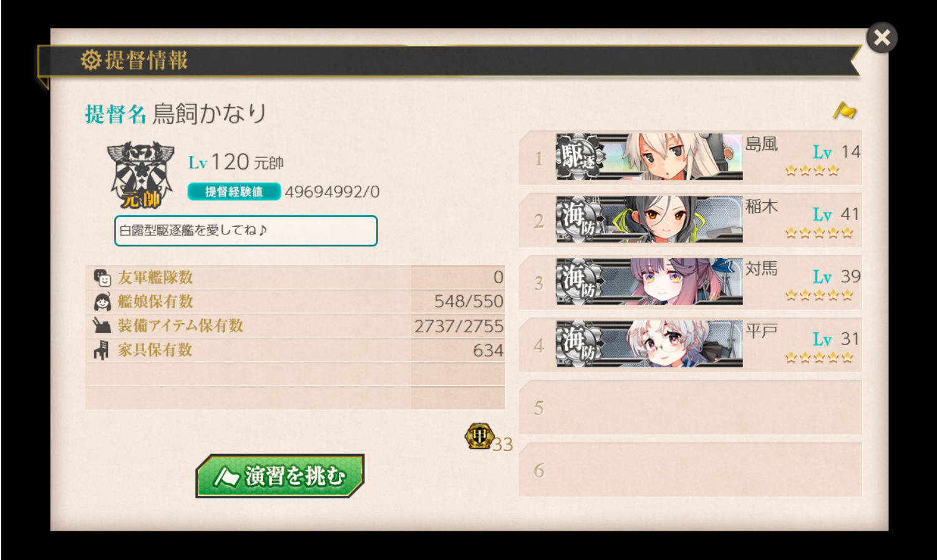Screen dimensions: 937x560
Task: Click the 元帥 rank emblem
Action: click(x=140, y=175)
